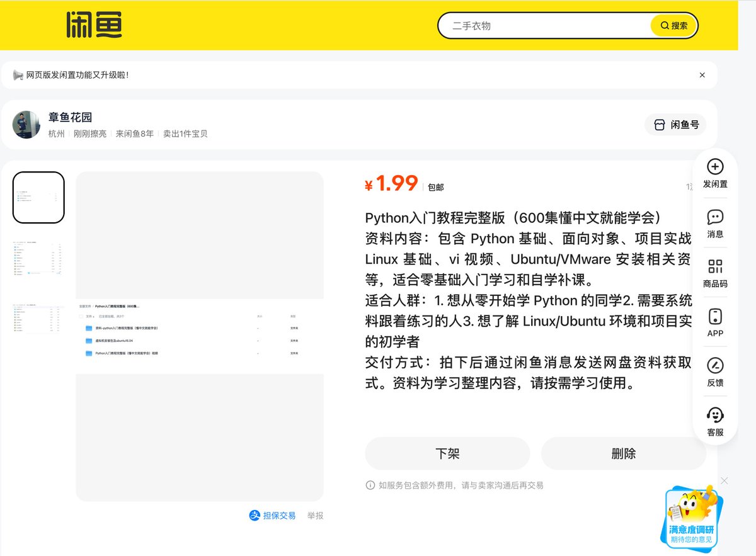756x556 pixels.
Task: Click the 删除 button
Action: point(623,453)
